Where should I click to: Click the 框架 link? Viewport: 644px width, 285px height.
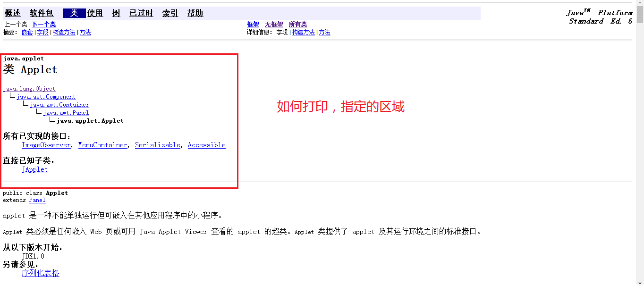253,25
